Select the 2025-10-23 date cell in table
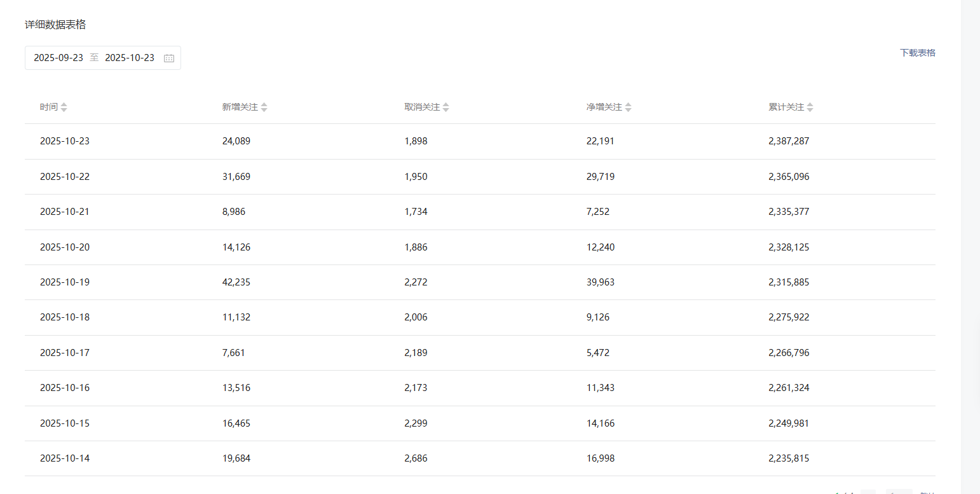The width and height of the screenshot is (980, 494). click(65, 141)
